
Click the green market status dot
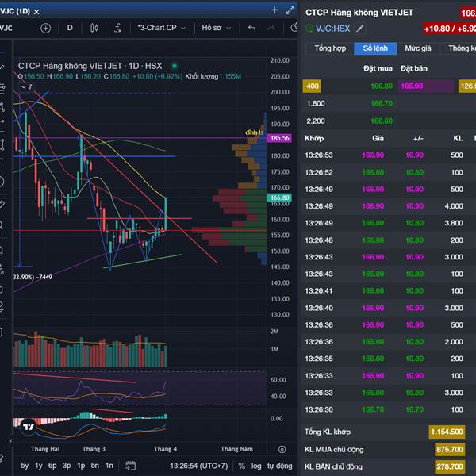pos(175,66)
